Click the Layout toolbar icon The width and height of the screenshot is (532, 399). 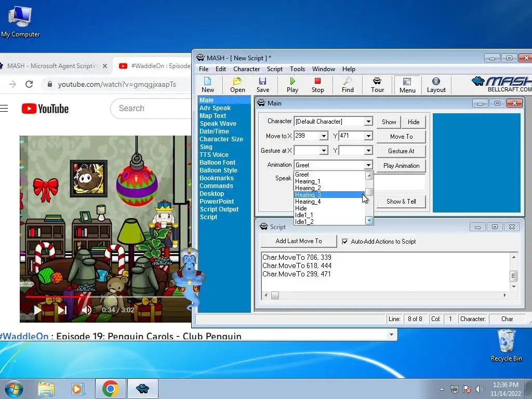(436, 85)
